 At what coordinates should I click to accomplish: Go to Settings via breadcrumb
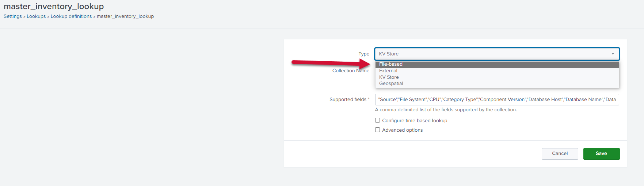13,16
